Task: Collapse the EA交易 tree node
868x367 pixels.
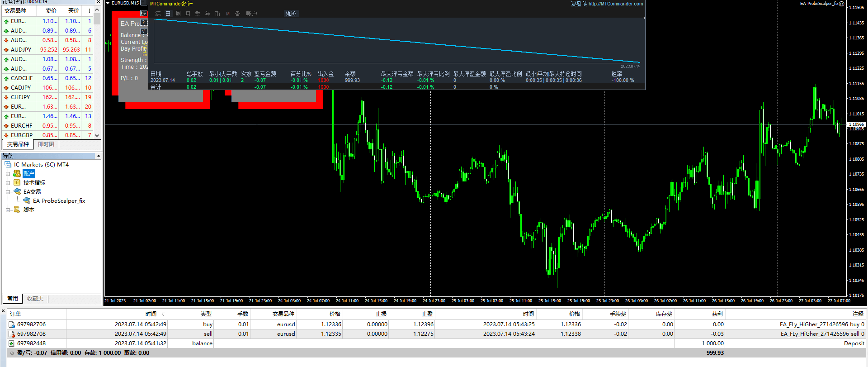Action: pyautogui.click(x=8, y=192)
